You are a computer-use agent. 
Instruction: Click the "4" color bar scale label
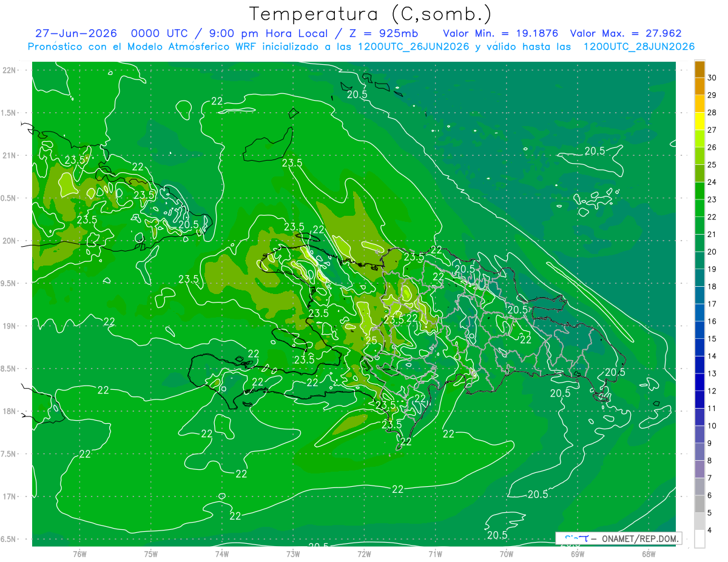click(x=710, y=530)
